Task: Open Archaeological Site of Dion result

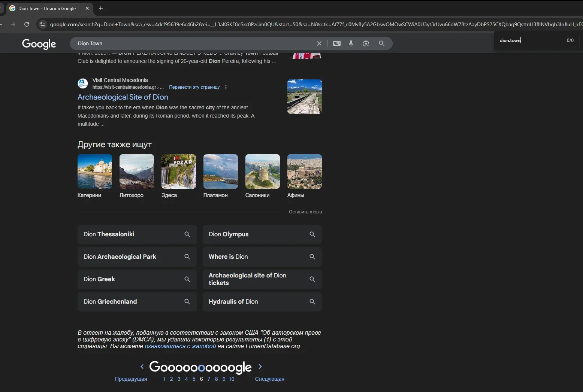Action: 123,97
